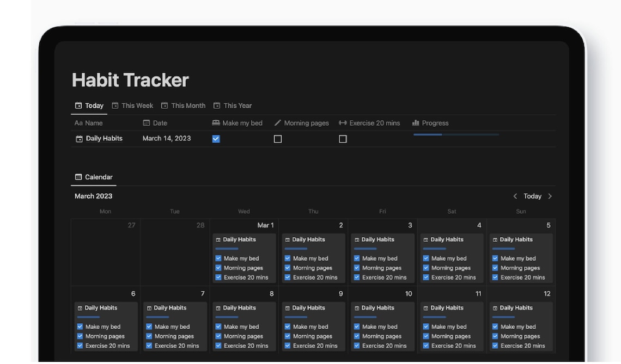The image size is (621, 364).
Task: Click the Calendar view icon above the month grid
Action: (77, 177)
